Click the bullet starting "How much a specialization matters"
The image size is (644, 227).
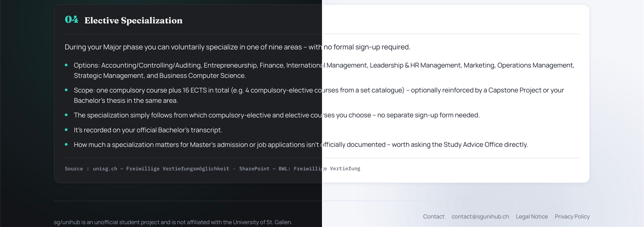click(301, 145)
